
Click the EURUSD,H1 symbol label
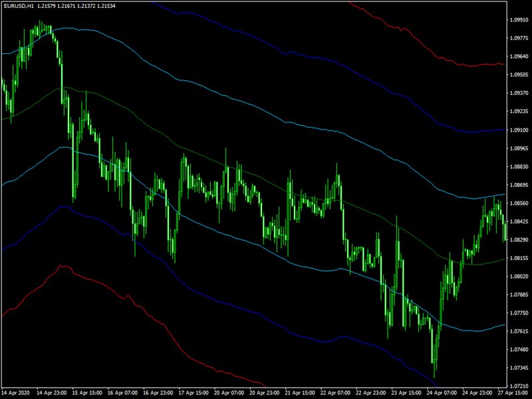(x=19, y=6)
